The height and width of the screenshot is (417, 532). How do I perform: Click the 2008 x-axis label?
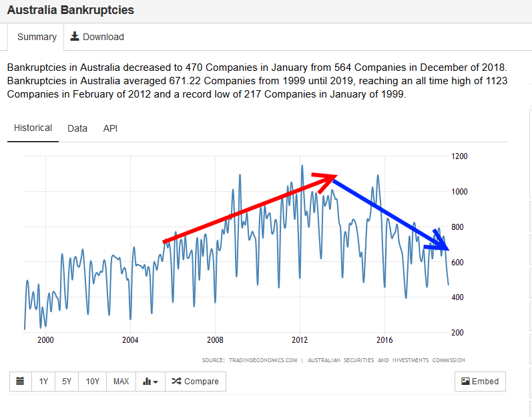pos(215,340)
